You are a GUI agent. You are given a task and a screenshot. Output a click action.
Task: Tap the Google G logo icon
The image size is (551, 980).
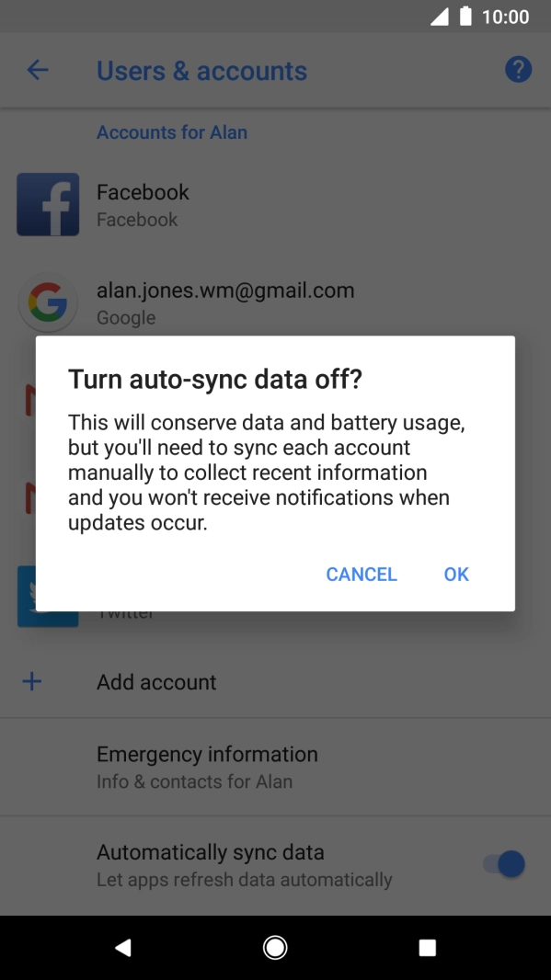[48, 302]
